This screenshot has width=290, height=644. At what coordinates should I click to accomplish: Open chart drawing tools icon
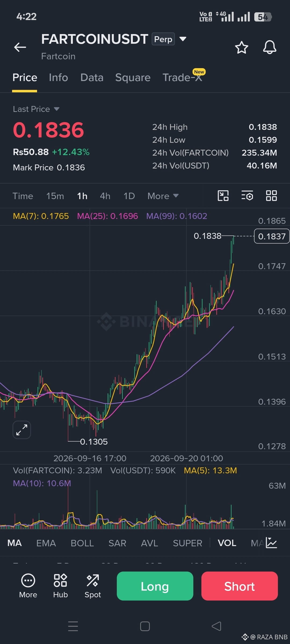[x=223, y=196]
